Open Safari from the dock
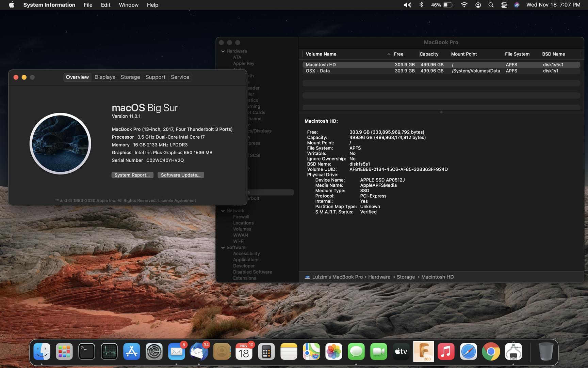Image resolution: width=588 pixels, height=368 pixels. pyautogui.click(x=469, y=351)
